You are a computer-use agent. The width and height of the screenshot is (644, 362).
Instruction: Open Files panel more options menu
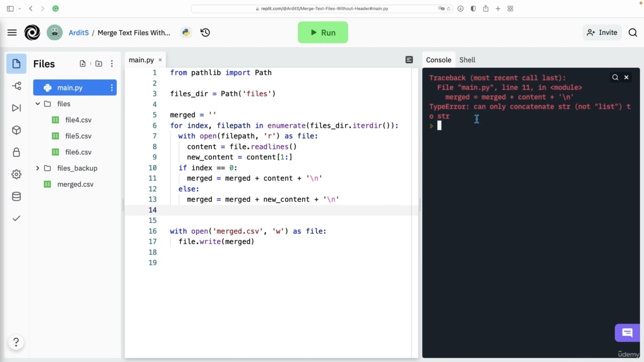(x=112, y=64)
